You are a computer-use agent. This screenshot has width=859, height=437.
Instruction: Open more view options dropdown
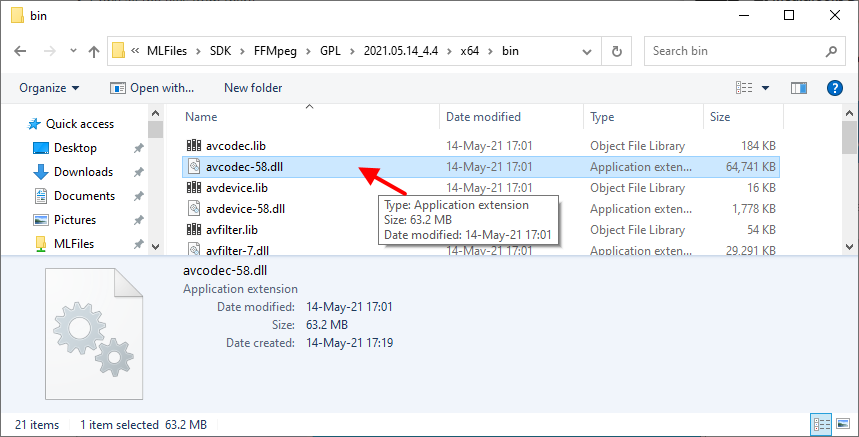pyautogui.click(x=765, y=88)
